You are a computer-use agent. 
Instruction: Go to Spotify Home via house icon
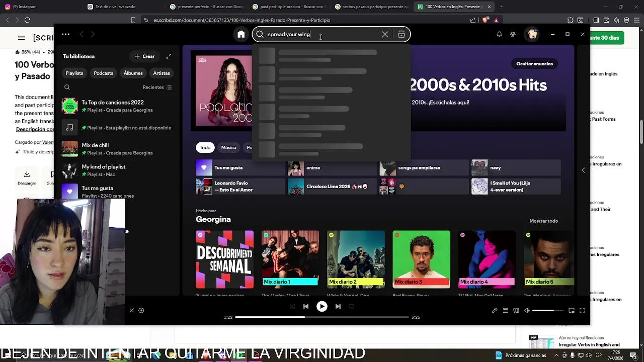241,34
